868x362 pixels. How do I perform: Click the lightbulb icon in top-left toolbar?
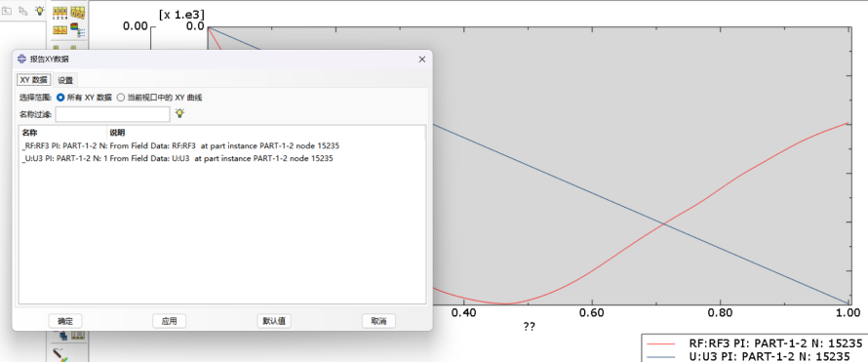click(40, 11)
